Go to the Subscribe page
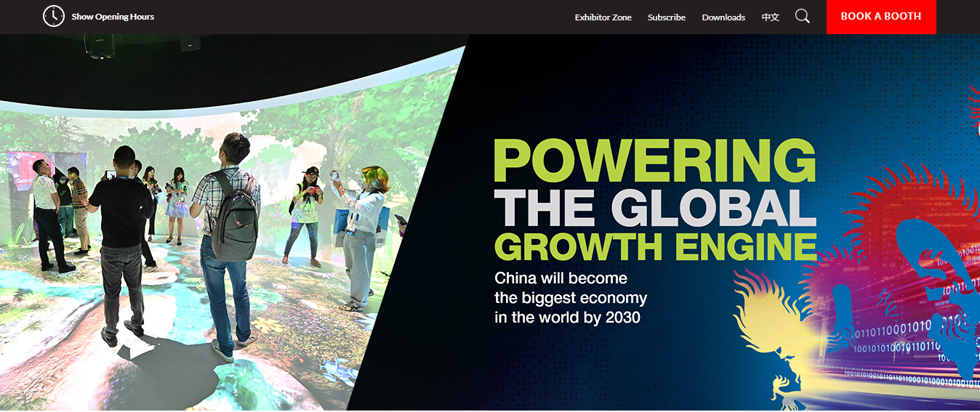 pyautogui.click(x=667, y=17)
